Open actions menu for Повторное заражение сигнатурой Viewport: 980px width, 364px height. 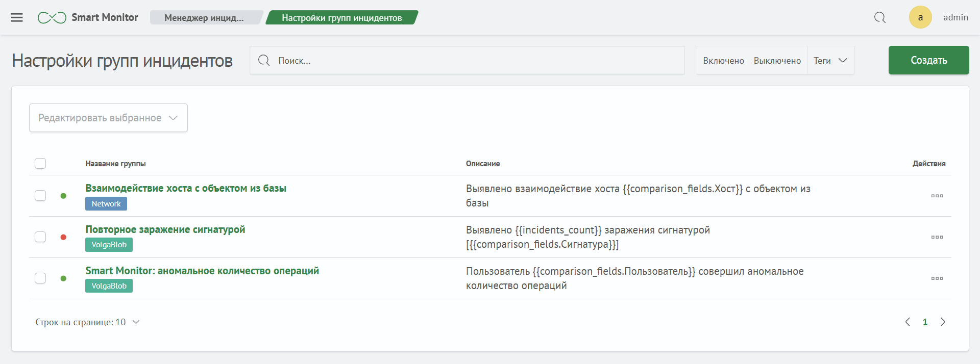937,237
